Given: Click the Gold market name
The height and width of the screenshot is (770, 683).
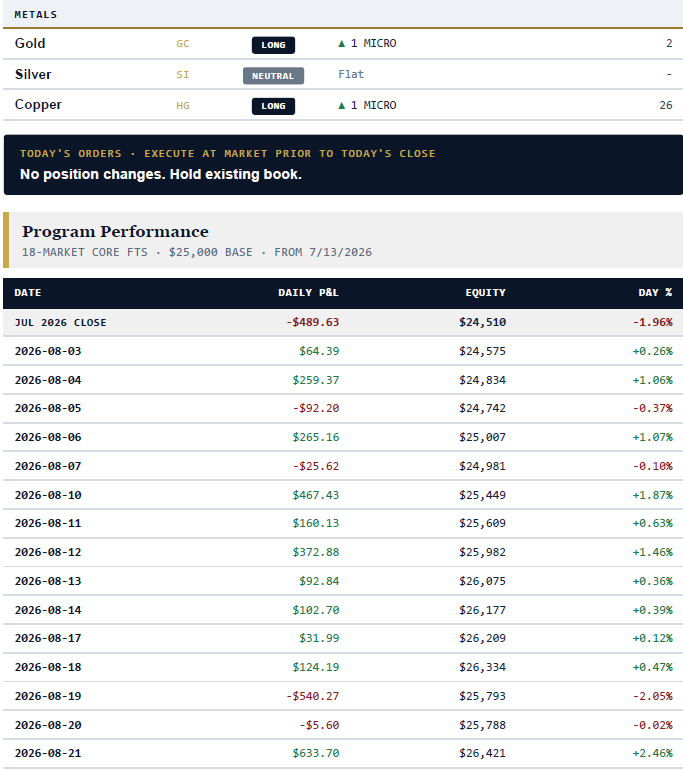Looking at the screenshot, I should pos(30,43).
